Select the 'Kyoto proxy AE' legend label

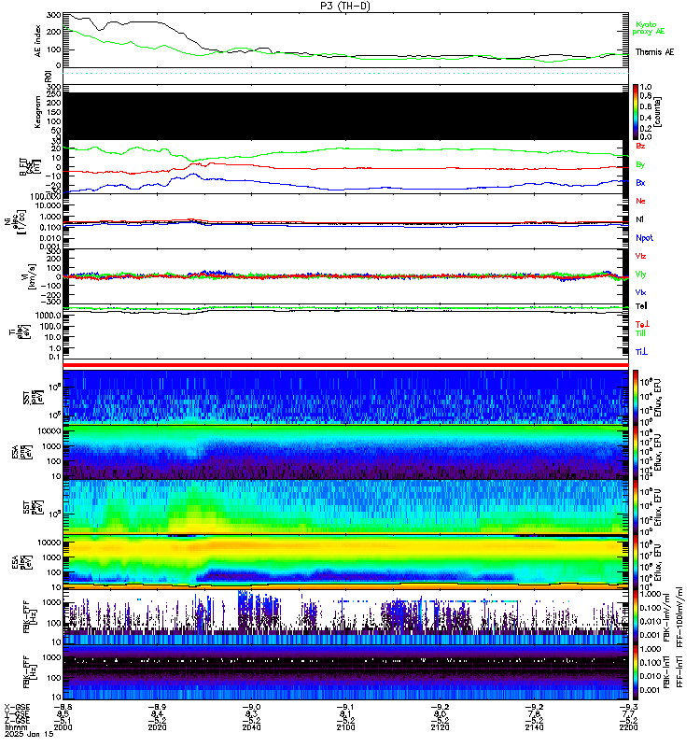pyautogui.click(x=648, y=28)
